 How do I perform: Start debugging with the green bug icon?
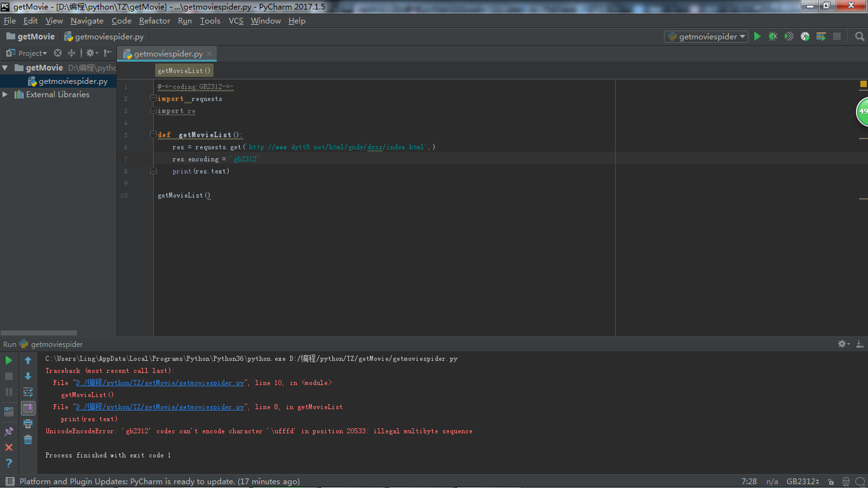point(773,37)
